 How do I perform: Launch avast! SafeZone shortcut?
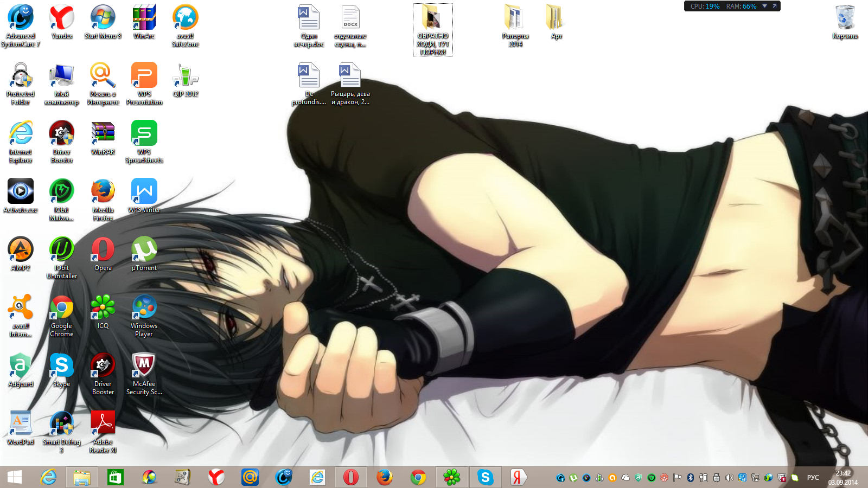pos(186,25)
